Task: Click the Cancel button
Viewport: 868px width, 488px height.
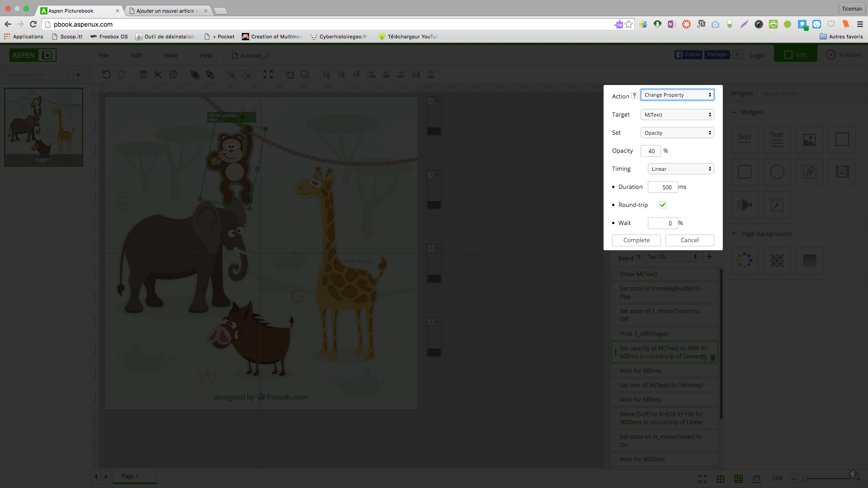Action: pos(690,240)
